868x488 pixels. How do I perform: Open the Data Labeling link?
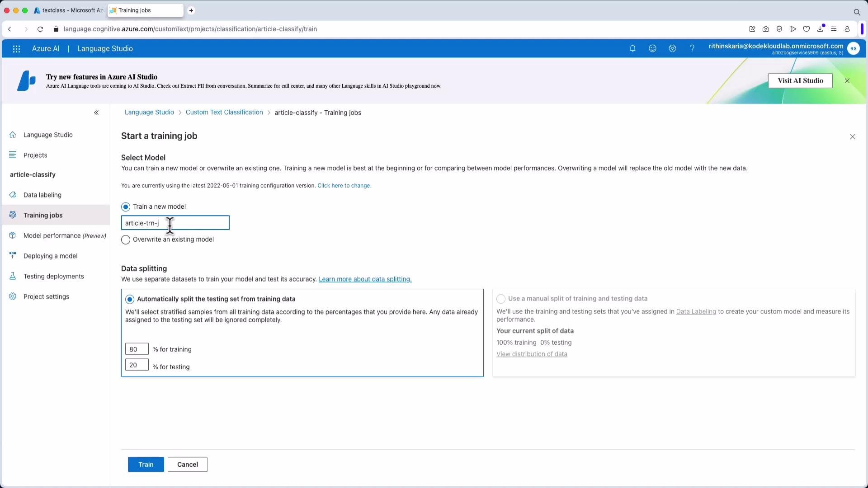[696, 312]
